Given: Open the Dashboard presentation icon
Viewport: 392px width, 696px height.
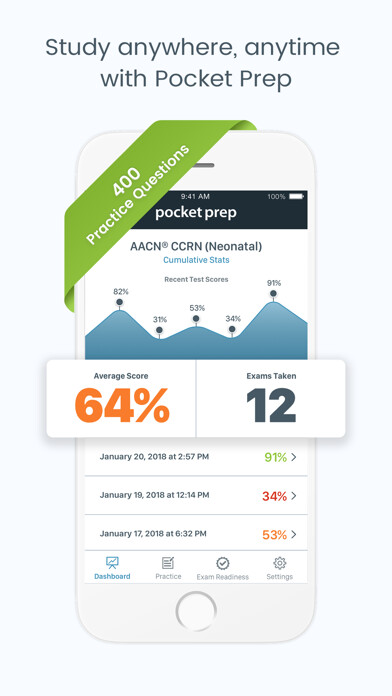Looking at the screenshot, I should click(112, 563).
